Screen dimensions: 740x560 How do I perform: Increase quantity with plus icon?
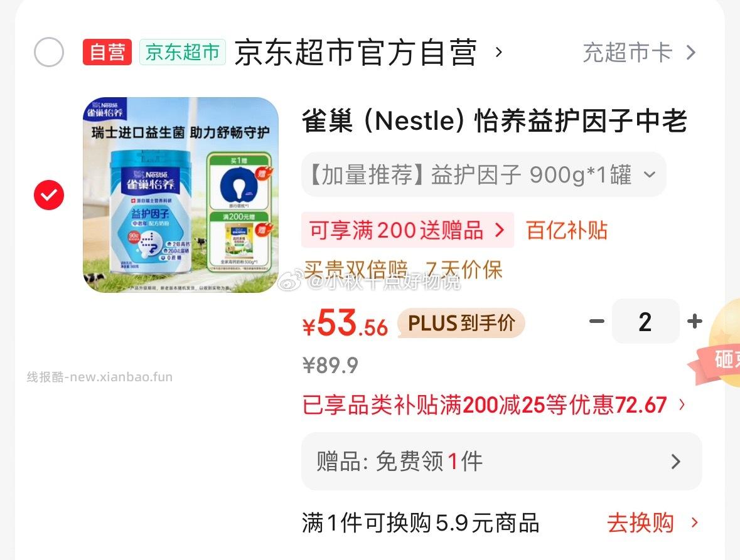[x=694, y=322]
